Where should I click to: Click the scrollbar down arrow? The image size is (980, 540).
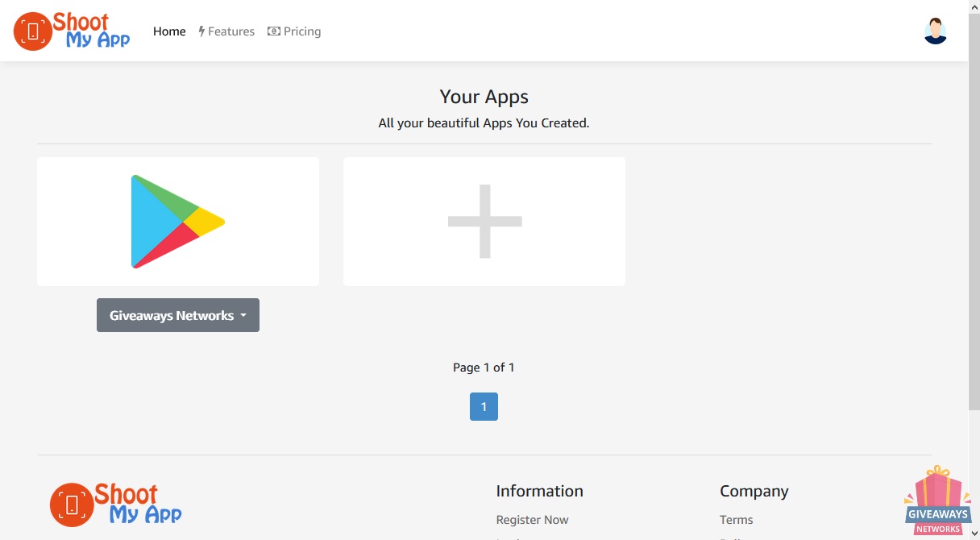974,533
